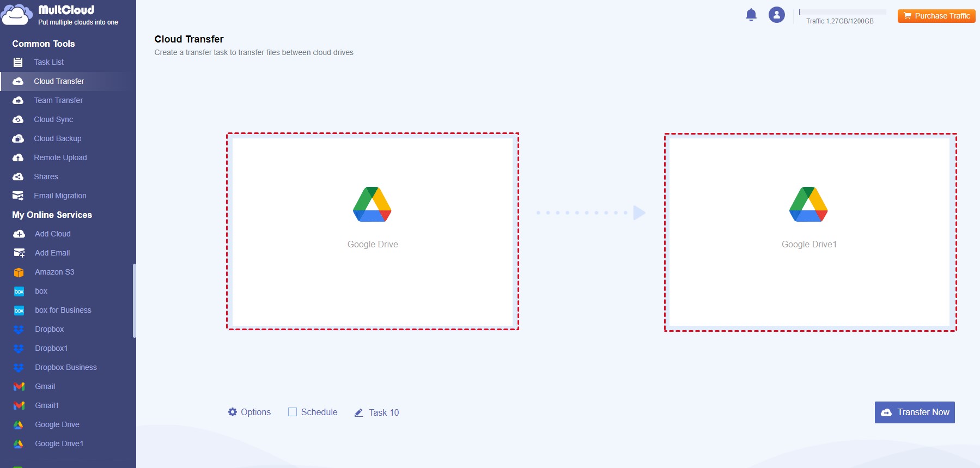The width and height of the screenshot is (980, 468).
Task: Click the Amazon S3 cube icon
Action: (19, 272)
